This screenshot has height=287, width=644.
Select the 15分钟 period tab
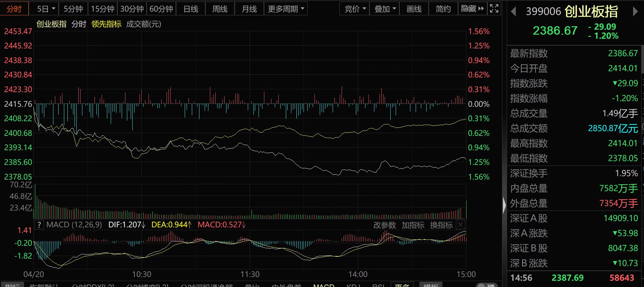point(103,9)
